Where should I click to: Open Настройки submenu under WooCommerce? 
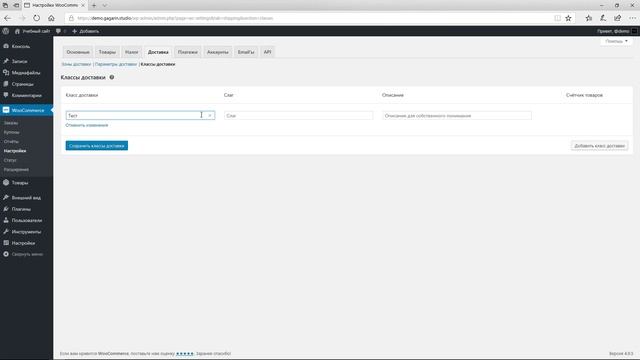pos(15,151)
